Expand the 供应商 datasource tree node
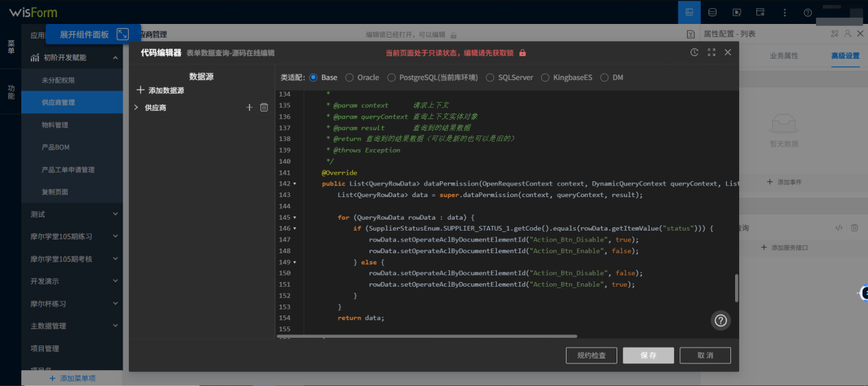 [x=136, y=107]
